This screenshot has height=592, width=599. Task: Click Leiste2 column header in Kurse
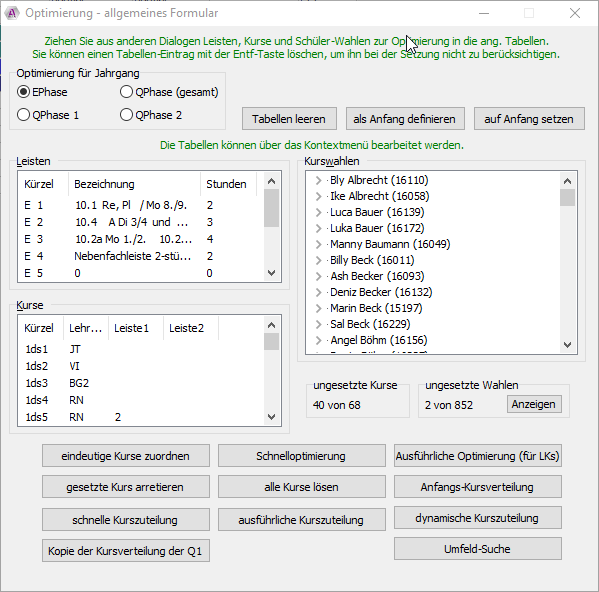(191, 328)
